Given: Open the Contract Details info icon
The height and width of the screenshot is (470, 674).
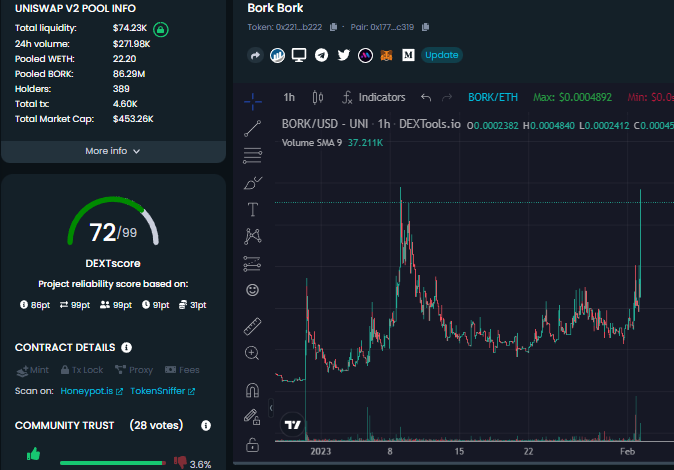Looking at the screenshot, I should click(x=126, y=347).
